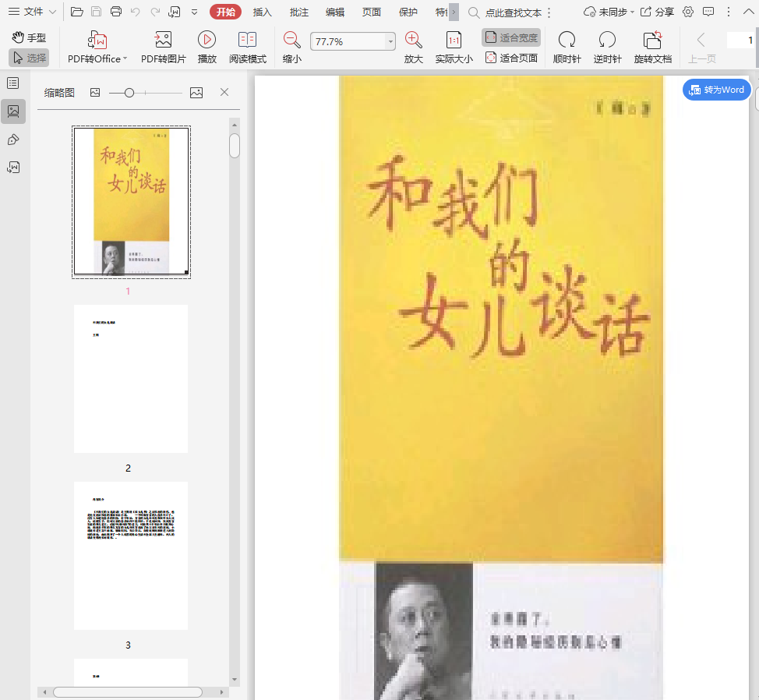The width and height of the screenshot is (759, 700).
Task: Click the 分享 share button
Action: pyautogui.click(x=657, y=12)
